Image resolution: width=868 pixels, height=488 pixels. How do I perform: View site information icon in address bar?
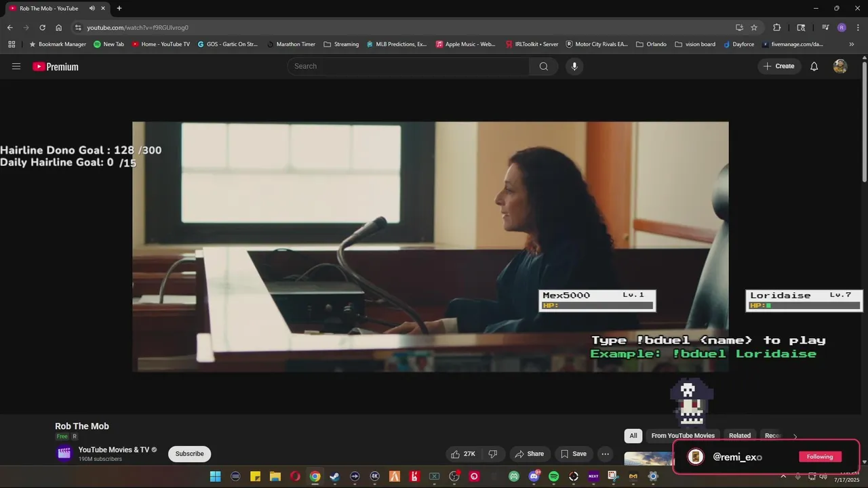[78, 28]
